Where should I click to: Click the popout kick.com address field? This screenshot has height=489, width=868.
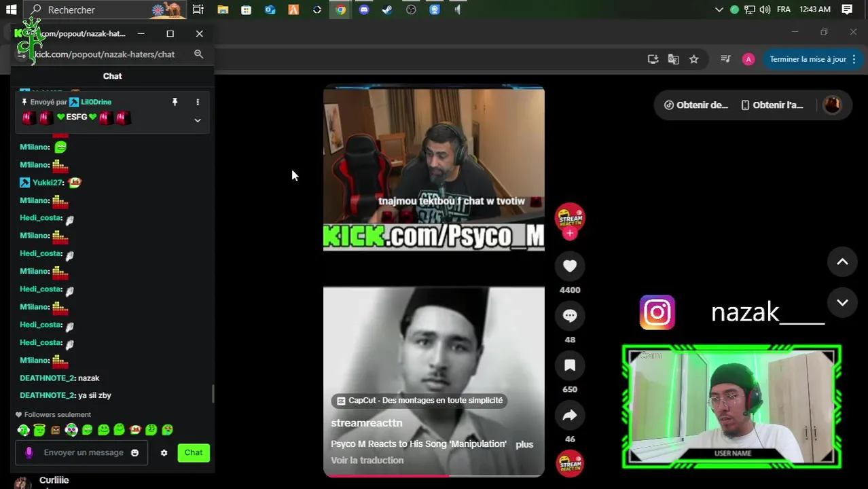coord(104,54)
